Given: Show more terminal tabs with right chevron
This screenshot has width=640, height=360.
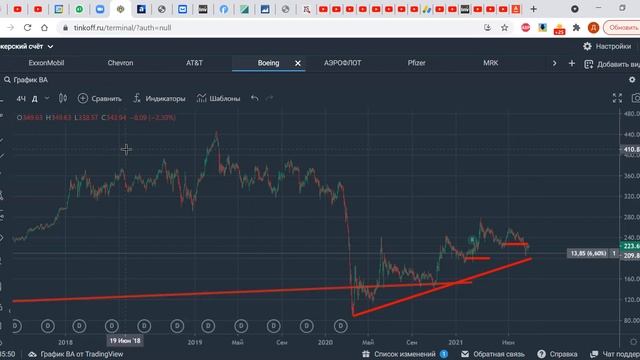Looking at the screenshot, I should pos(554,63).
